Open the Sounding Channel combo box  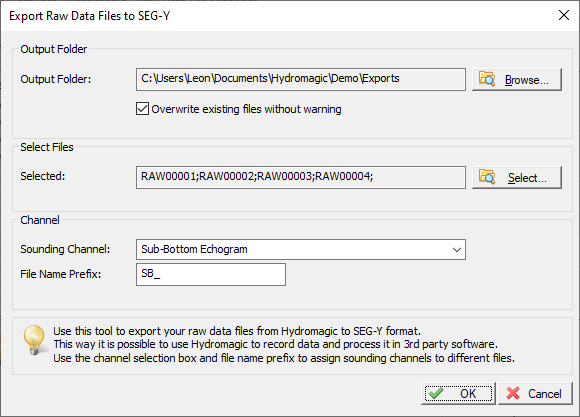click(x=301, y=249)
